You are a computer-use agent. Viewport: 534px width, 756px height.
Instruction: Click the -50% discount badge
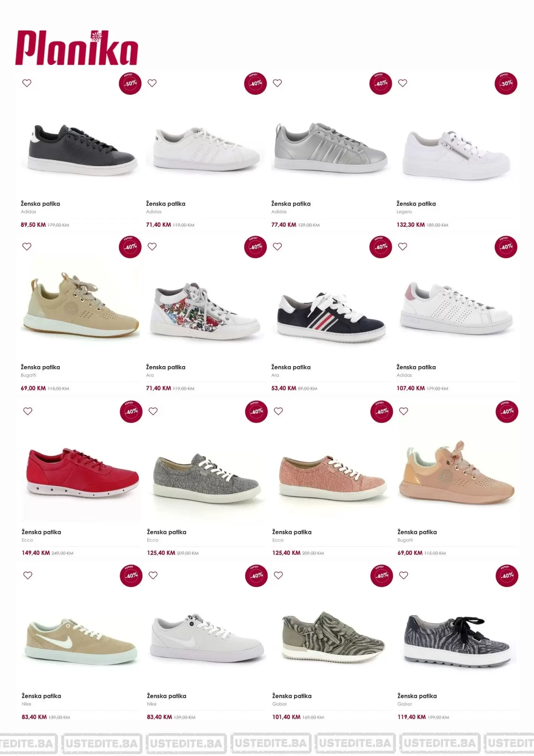coord(130,84)
